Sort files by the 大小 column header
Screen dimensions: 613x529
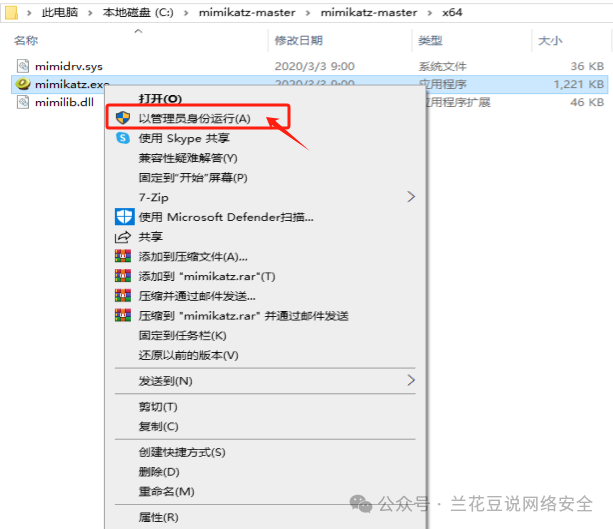(550, 41)
